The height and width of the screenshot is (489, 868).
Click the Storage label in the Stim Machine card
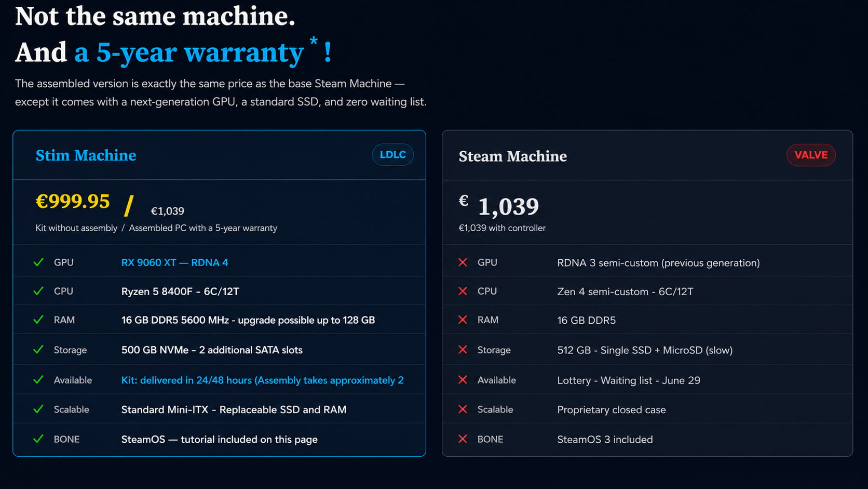click(70, 350)
